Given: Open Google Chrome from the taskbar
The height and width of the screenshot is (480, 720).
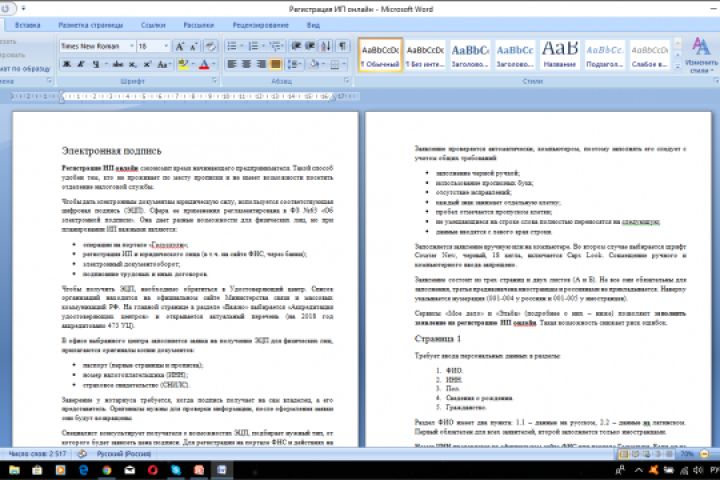Looking at the screenshot, I should point(107,470).
